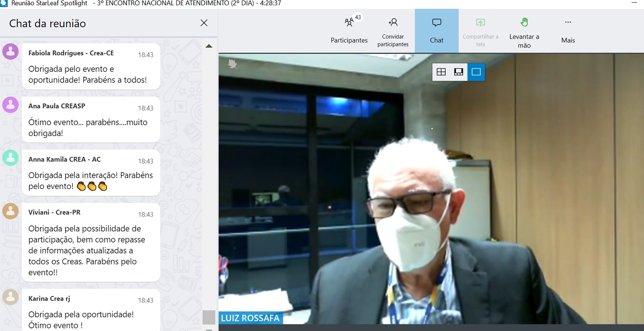Screen dimensions: 644x331
Task: Click Convidar participantes icon
Action: (393, 23)
